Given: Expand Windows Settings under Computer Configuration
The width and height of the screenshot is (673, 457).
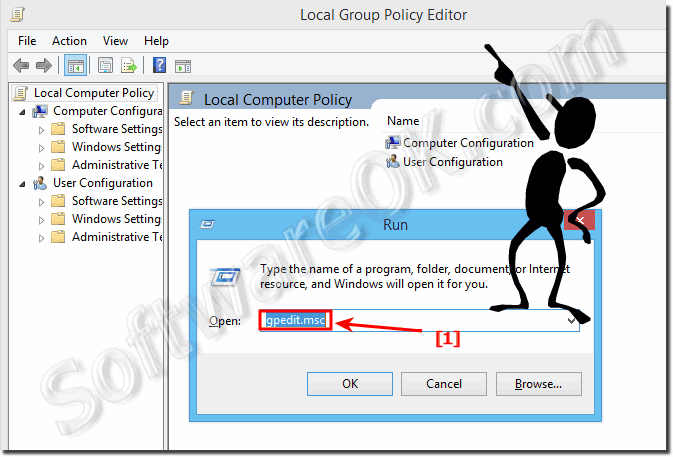Looking at the screenshot, I should tap(41, 148).
